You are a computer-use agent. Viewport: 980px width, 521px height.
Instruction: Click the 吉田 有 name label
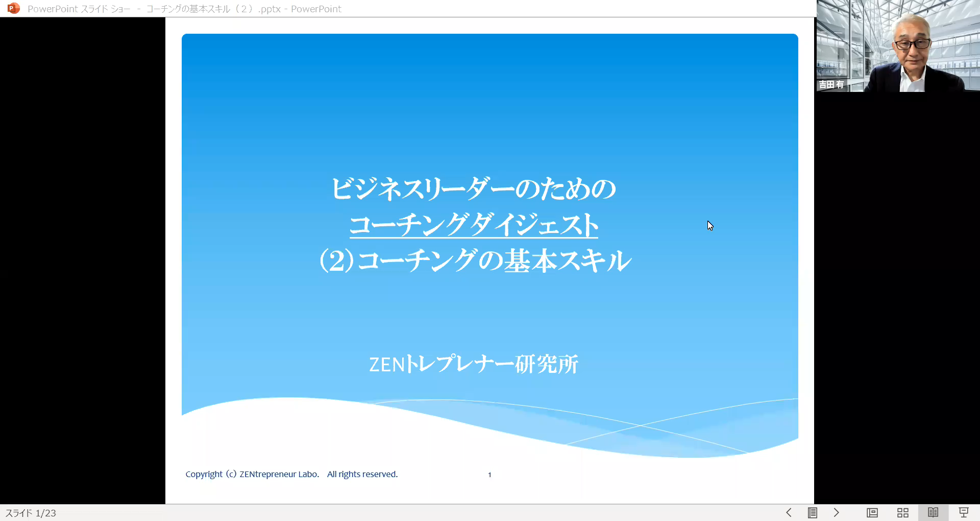coord(831,85)
